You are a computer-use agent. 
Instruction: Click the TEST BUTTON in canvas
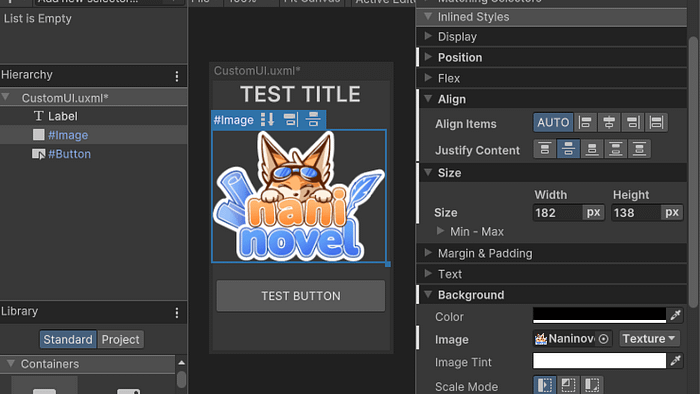click(301, 296)
